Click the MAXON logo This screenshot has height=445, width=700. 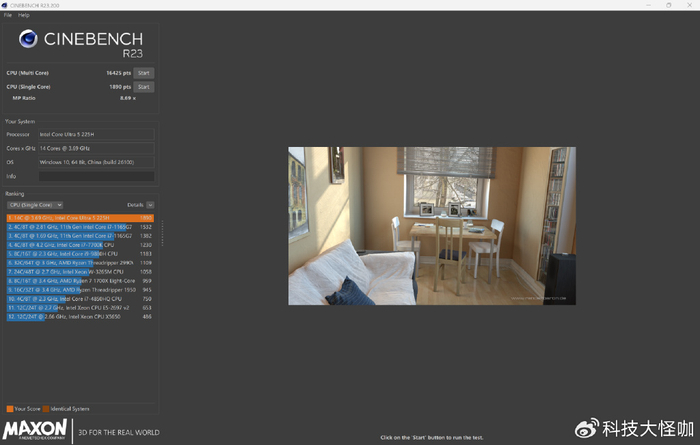click(x=35, y=429)
